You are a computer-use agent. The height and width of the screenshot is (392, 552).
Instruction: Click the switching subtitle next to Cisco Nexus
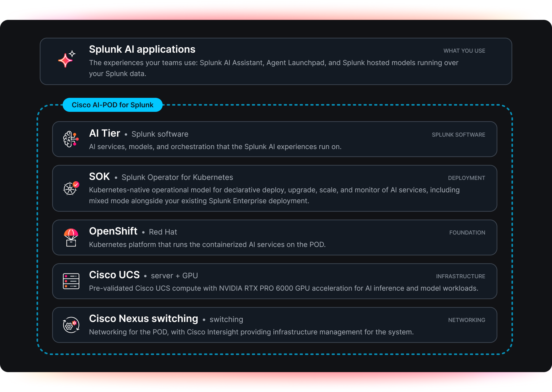coord(226,319)
